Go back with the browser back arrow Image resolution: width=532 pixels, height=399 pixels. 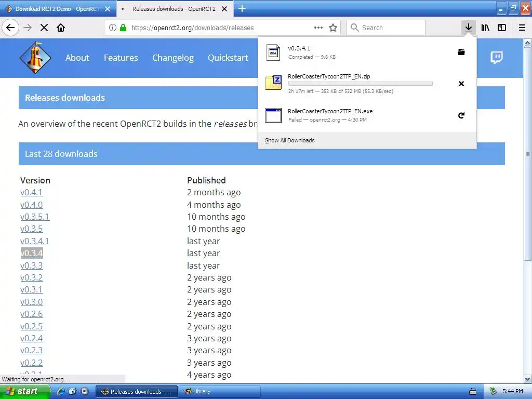pos(10,28)
